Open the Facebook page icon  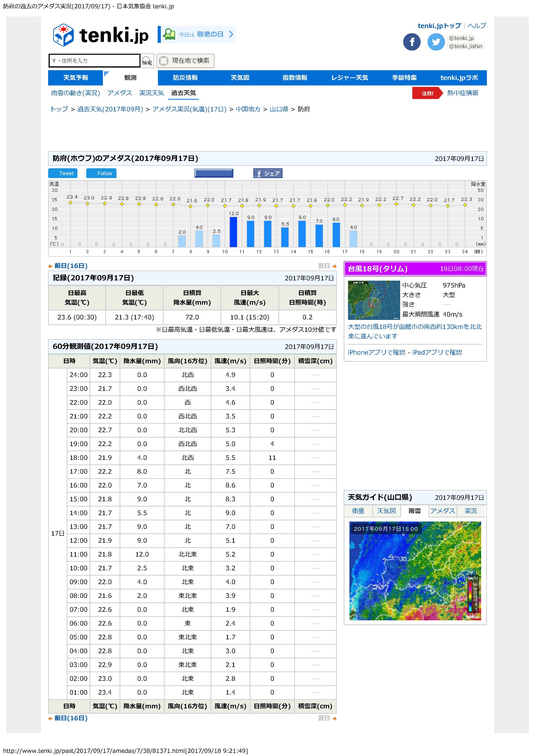tap(412, 42)
